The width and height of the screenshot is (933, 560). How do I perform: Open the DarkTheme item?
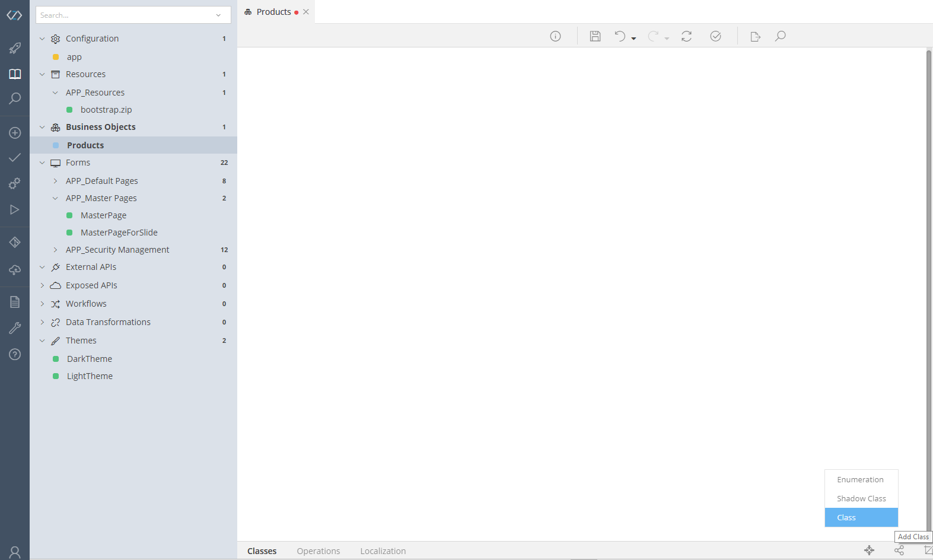(x=90, y=359)
